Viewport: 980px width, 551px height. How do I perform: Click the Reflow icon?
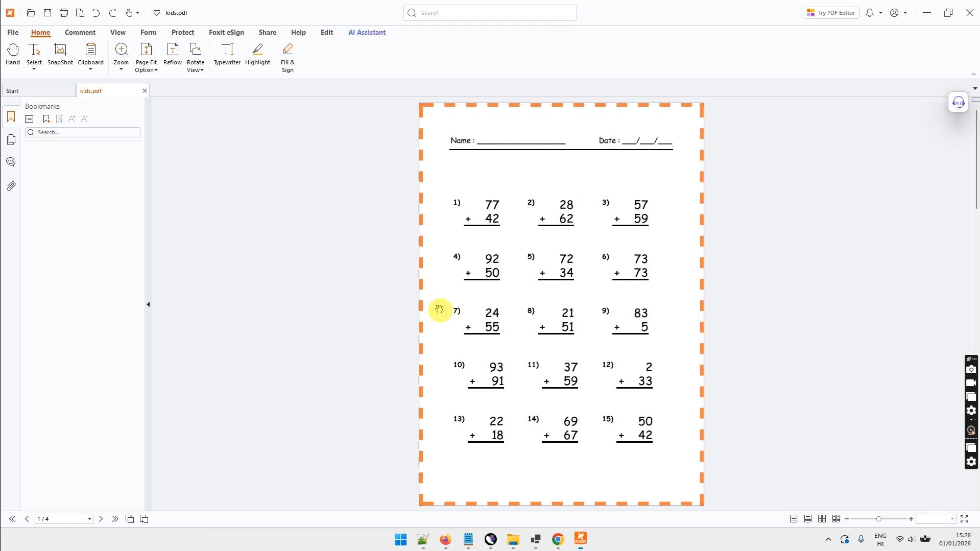tap(173, 54)
